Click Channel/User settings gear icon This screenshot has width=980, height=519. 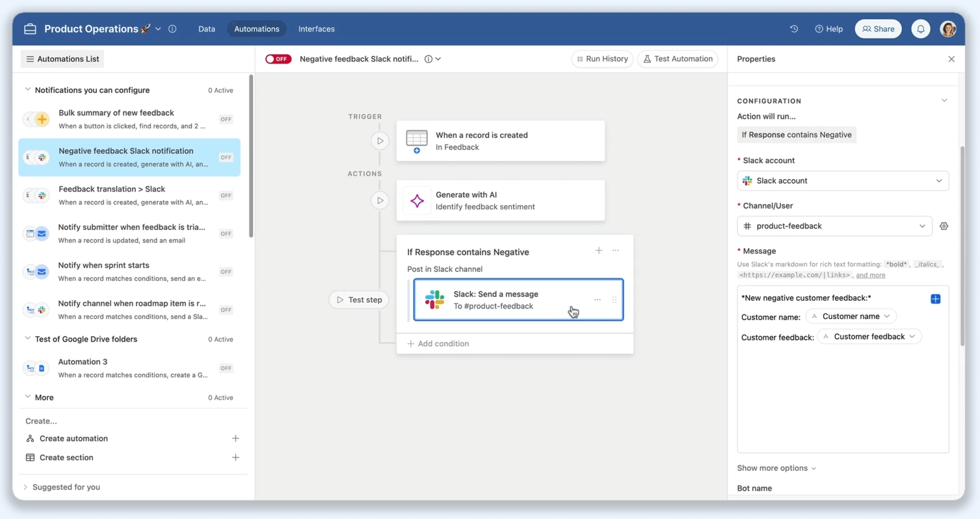(x=944, y=226)
